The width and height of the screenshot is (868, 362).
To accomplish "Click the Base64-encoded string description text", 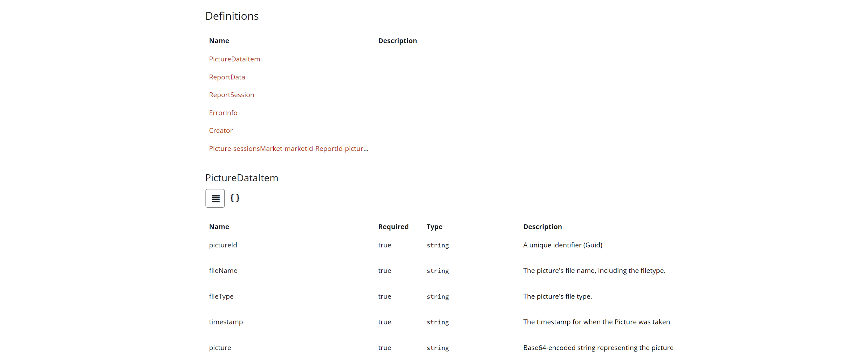I will [x=598, y=348].
